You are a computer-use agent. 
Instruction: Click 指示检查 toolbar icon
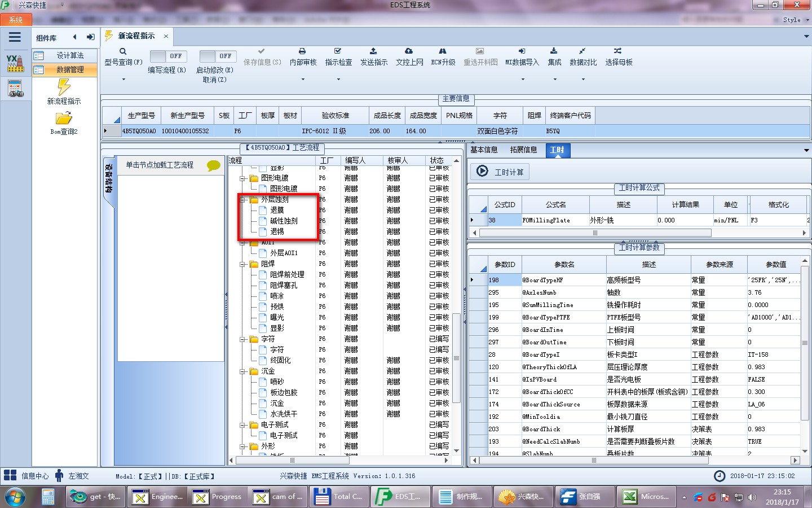pyautogui.click(x=338, y=51)
